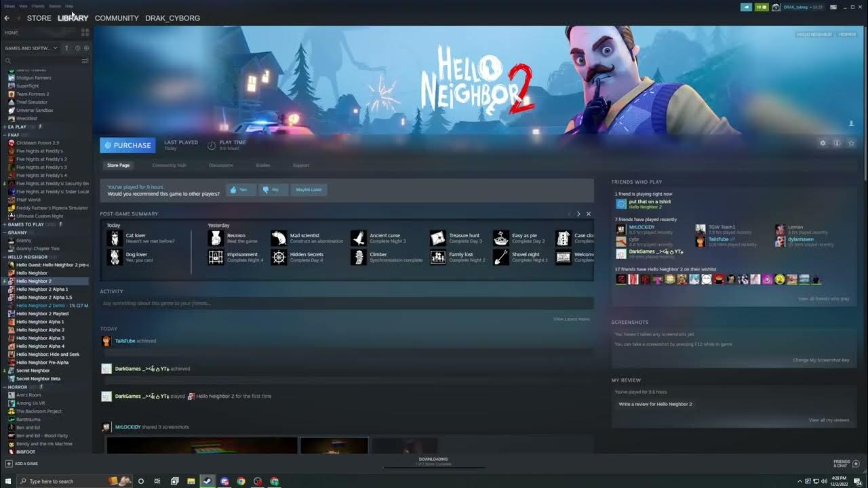Open Windows Start menu
The height and width of the screenshot is (488, 868).
pos(9,481)
